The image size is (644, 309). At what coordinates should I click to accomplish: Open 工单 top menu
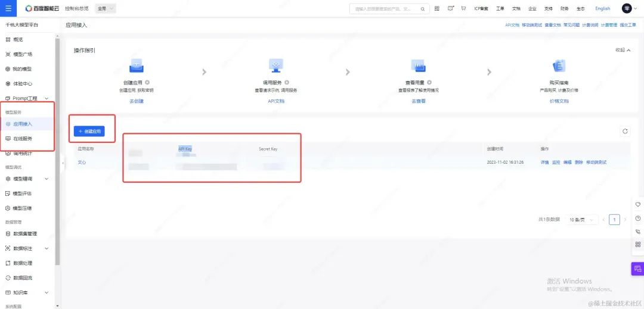(x=500, y=8)
